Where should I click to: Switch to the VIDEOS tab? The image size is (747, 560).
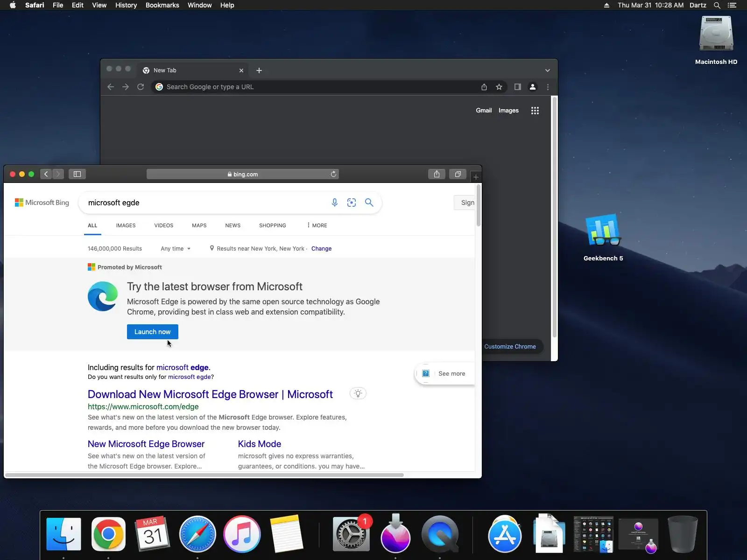(x=164, y=225)
